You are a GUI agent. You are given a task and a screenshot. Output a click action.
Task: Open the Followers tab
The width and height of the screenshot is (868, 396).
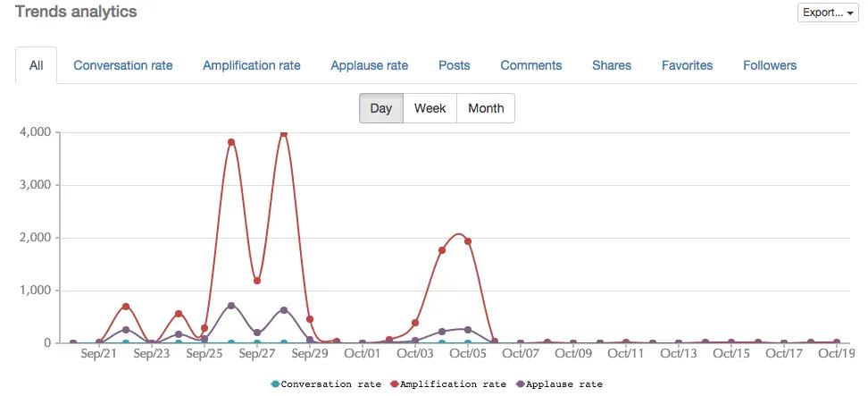pos(770,65)
